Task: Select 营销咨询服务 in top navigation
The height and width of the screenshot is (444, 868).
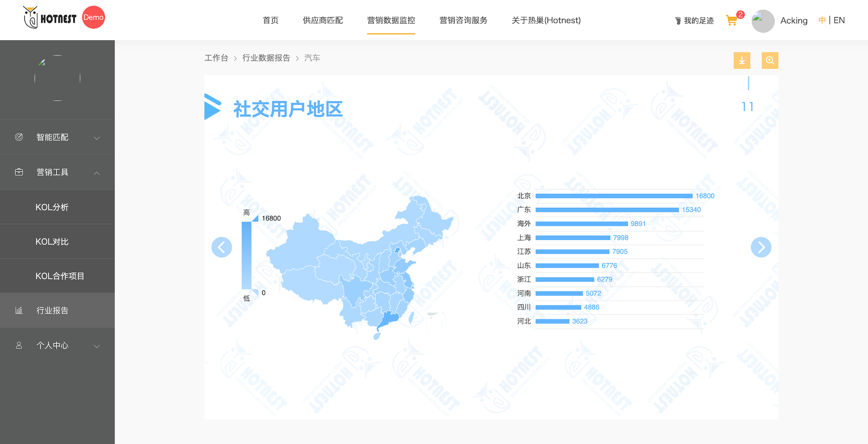Action: (463, 20)
